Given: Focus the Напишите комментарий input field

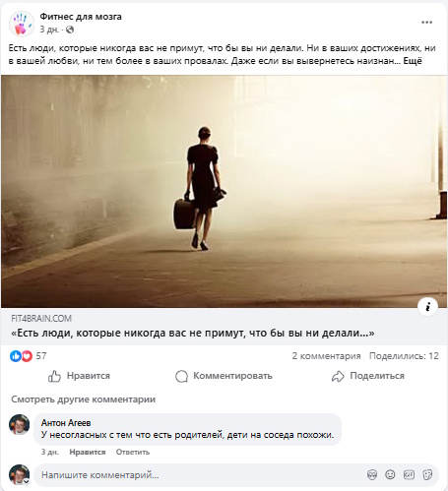Looking at the screenshot, I should pyautogui.click(x=200, y=475).
